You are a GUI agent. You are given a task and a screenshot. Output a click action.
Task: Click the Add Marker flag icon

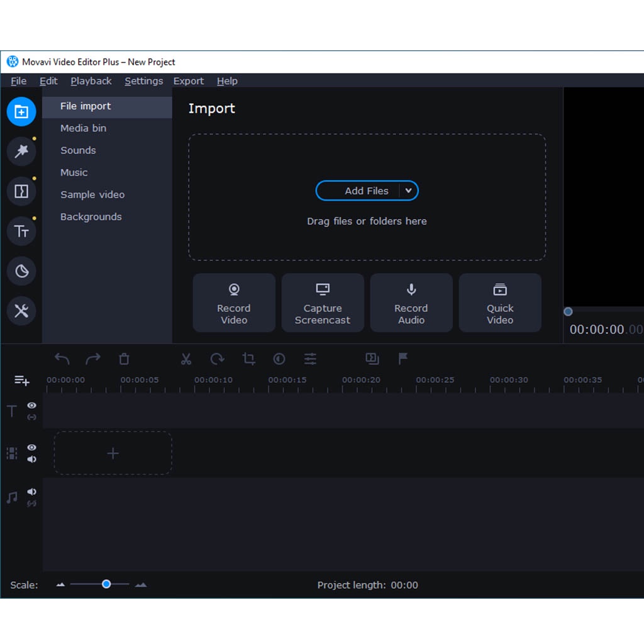click(x=403, y=358)
